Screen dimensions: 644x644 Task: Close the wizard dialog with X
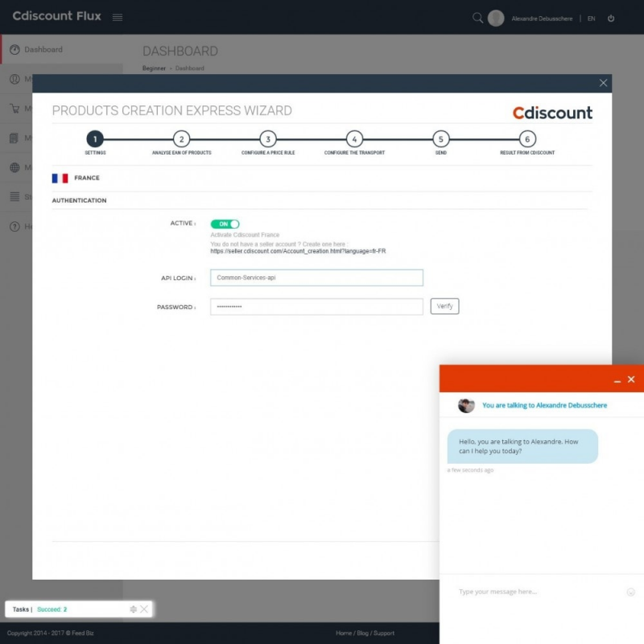[603, 83]
